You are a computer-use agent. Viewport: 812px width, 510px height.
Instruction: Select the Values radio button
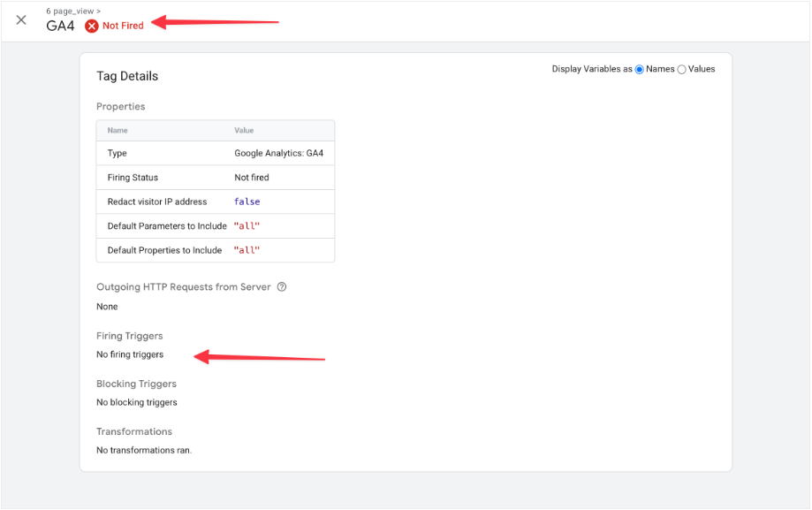click(x=681, y=70)
